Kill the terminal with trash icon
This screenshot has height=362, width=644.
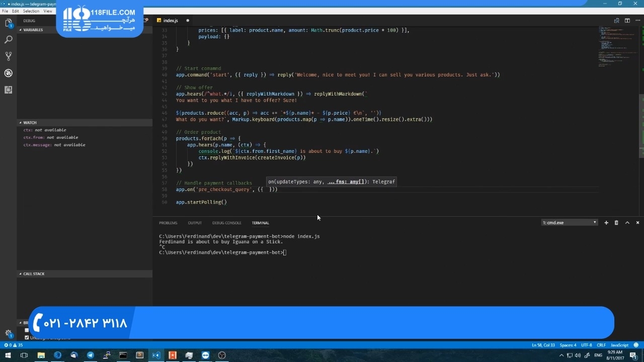616,223
